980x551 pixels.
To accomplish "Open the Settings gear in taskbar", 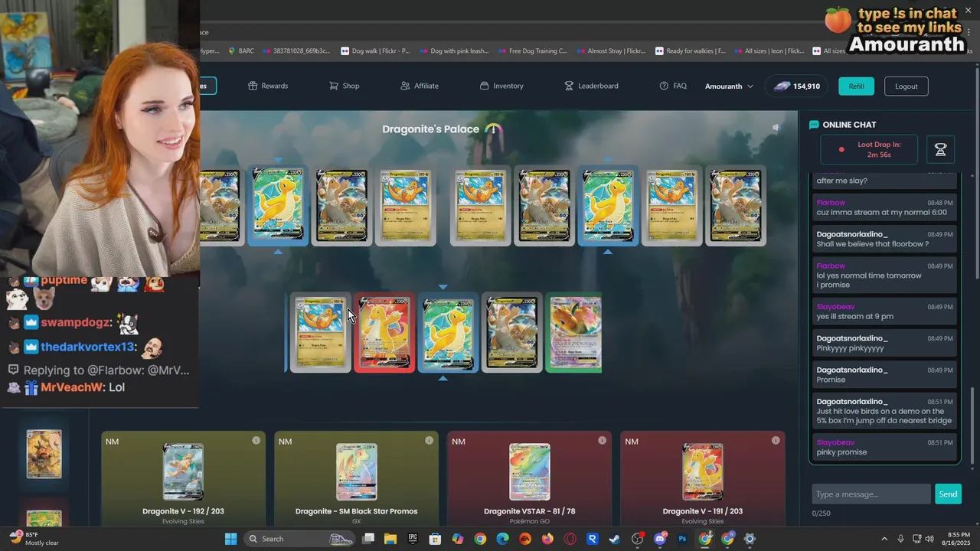I will coord(750,539).
